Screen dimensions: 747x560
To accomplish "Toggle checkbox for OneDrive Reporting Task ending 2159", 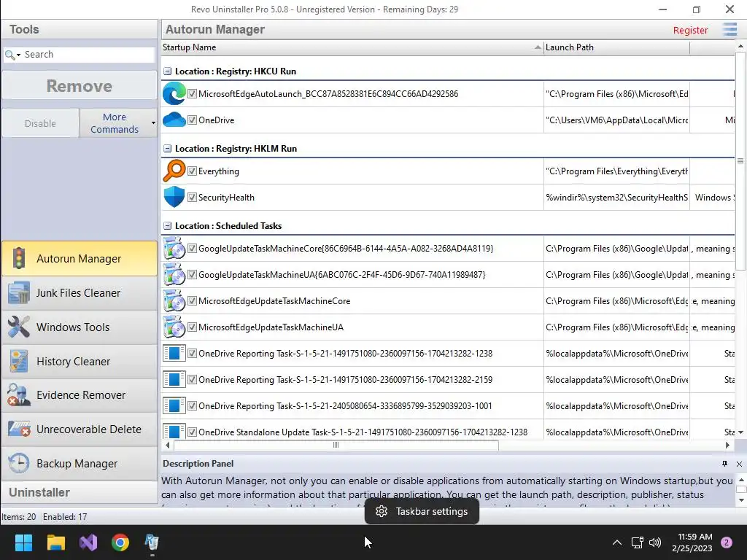I will point(192,379).
